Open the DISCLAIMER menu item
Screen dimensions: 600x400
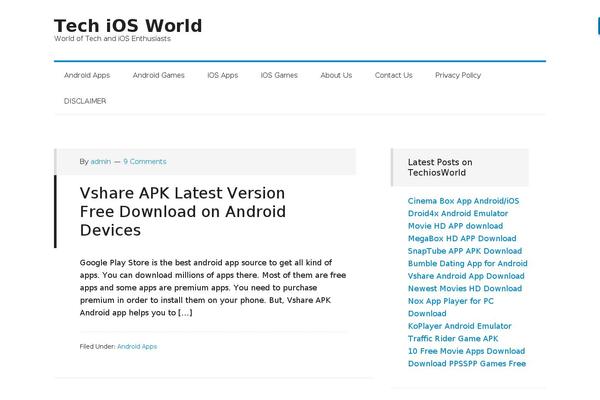[x=85, y=101]
